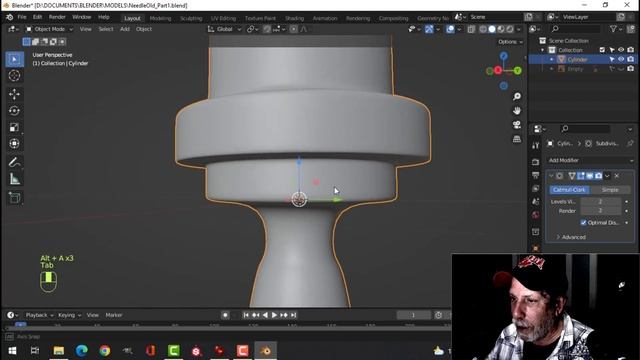Click the pin icon in properties breadcrumb
The height and width of the screenshot is (360, 640).
tap(630, 143)
